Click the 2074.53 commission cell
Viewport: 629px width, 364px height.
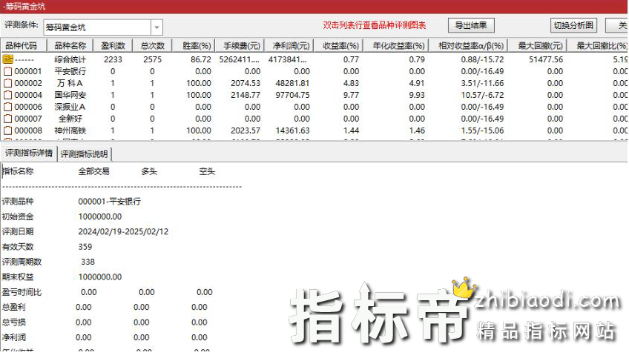coord(246,83)
